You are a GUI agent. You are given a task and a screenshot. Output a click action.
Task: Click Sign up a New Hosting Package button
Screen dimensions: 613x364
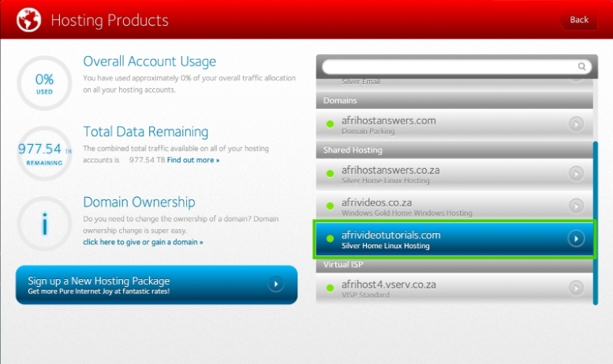[156, 284]
